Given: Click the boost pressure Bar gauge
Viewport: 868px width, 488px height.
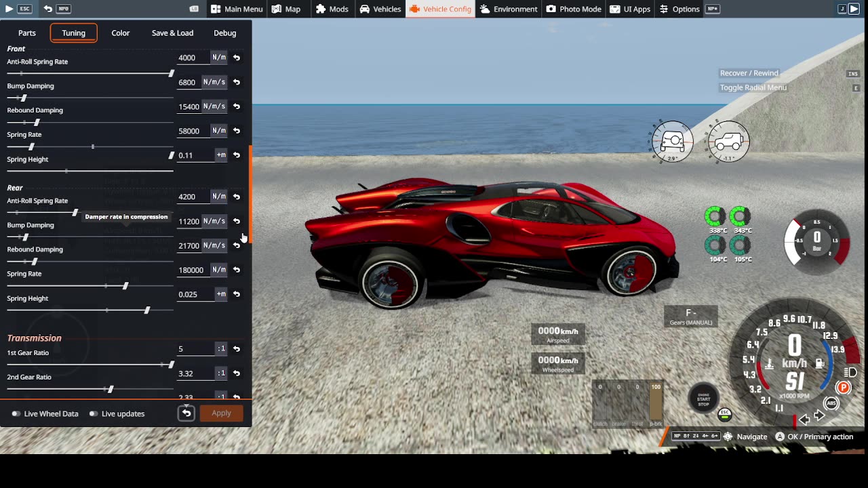Looking at the screenshot, I should tap(816, 241).
